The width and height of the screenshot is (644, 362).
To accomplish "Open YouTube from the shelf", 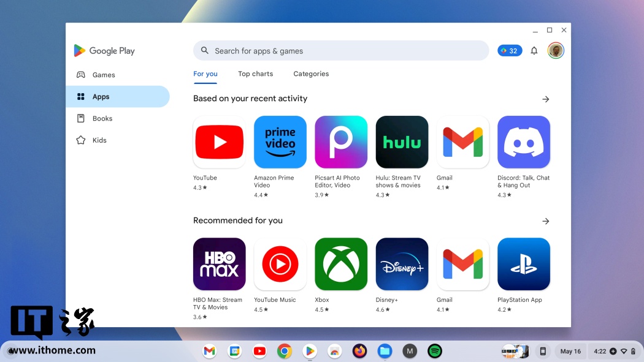I will pos(259,351).
